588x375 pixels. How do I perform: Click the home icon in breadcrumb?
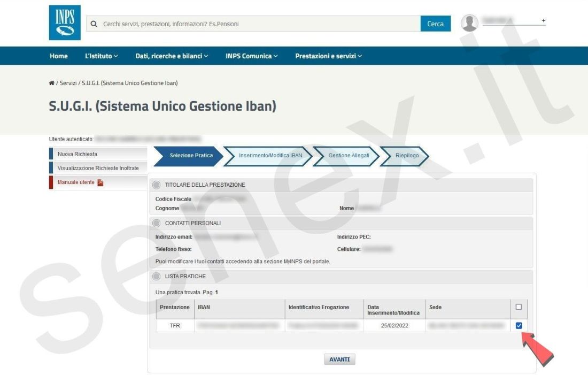point(51,83)
